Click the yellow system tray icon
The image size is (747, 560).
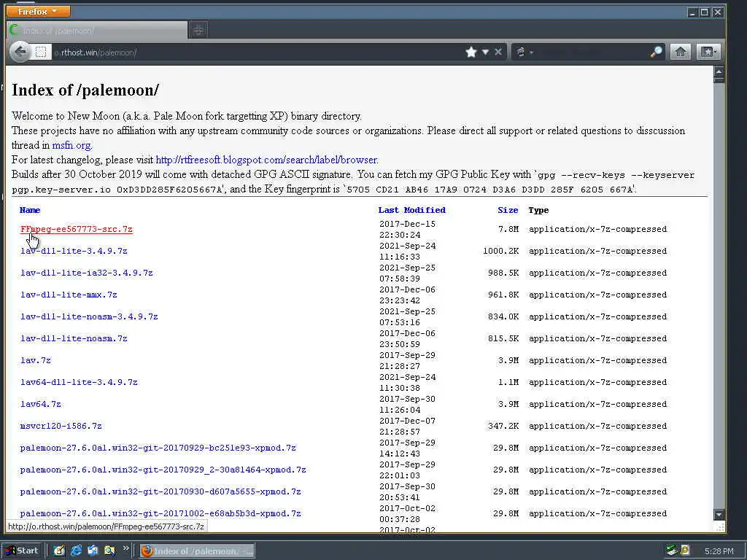click(685, 551)
